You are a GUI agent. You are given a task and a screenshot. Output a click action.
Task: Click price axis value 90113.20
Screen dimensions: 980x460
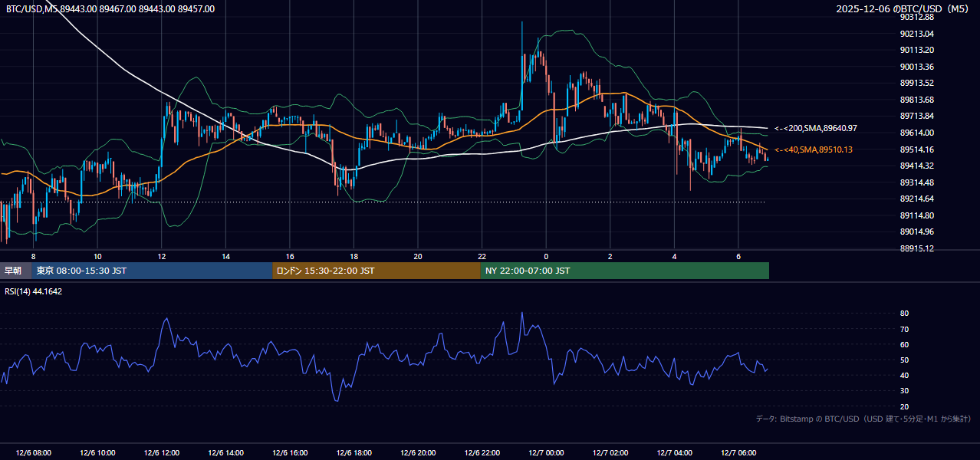coord(917,50)
